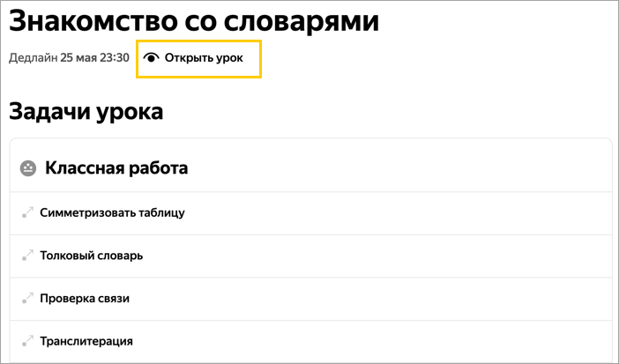Click the arrow icon beside Проверка связи
The image size is (619, 364).
point(27,298)
